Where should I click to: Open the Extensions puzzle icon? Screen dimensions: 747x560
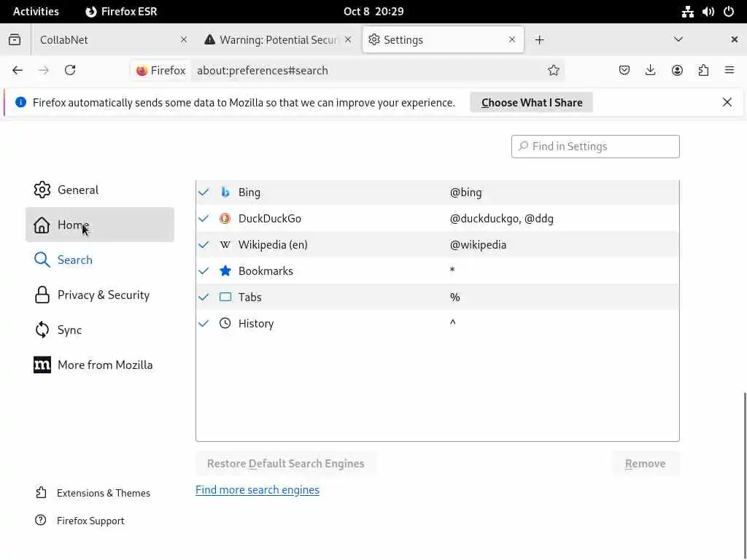click(x=703, y=70)
